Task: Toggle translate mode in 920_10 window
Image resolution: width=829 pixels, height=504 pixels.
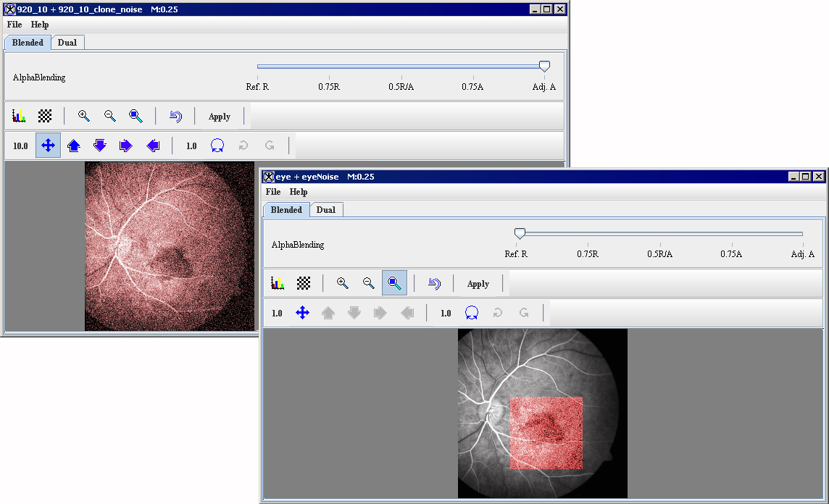Action: coord(48,146)
